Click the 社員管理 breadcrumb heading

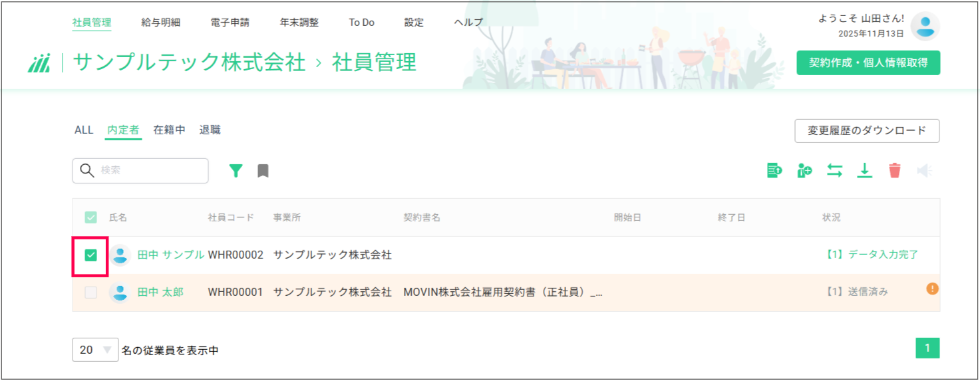click(375, 63)
